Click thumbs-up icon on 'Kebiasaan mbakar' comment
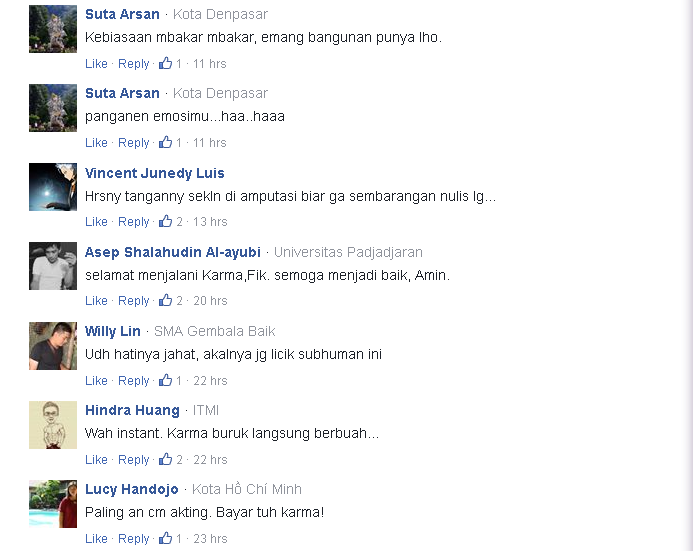This screenshot has width=693, height=551. pyautogui.click(x=165, y=63)
